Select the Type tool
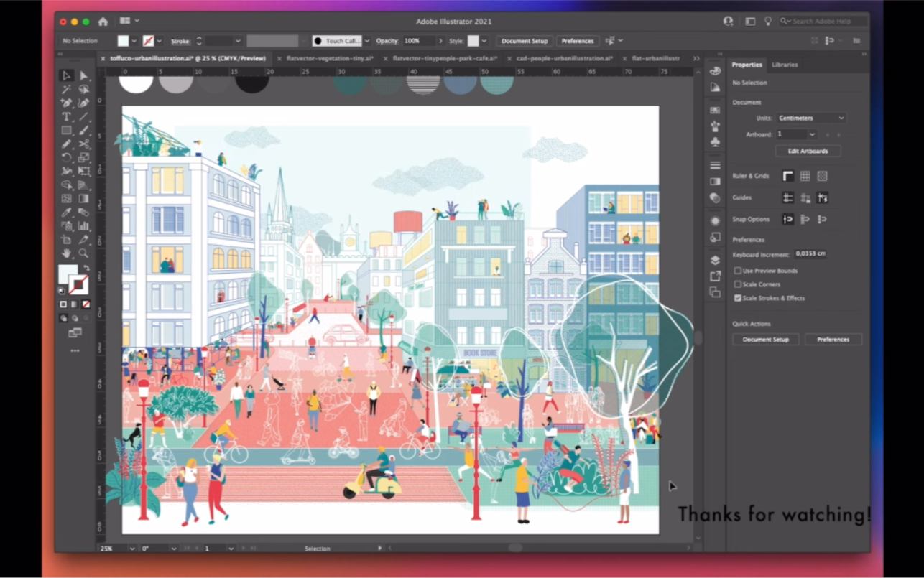This screenshot has width=924, height=578. 66,116
